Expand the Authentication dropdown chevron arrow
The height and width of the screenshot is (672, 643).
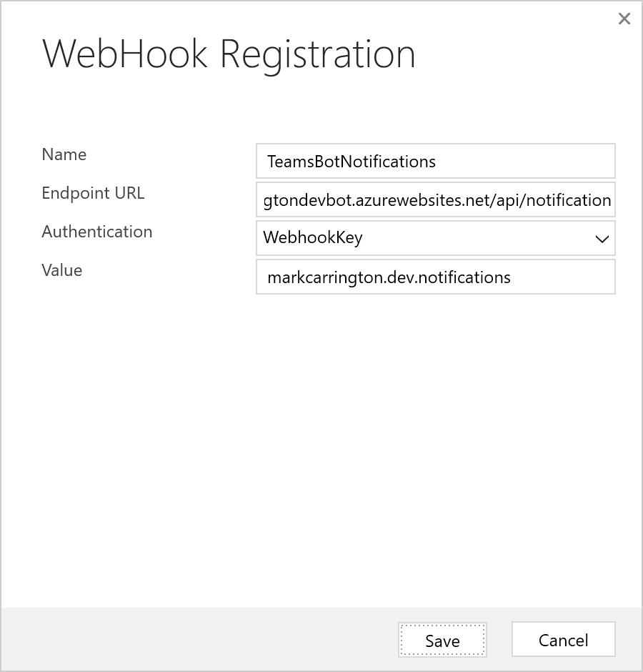pyautogui.click(x=602, y=239)
